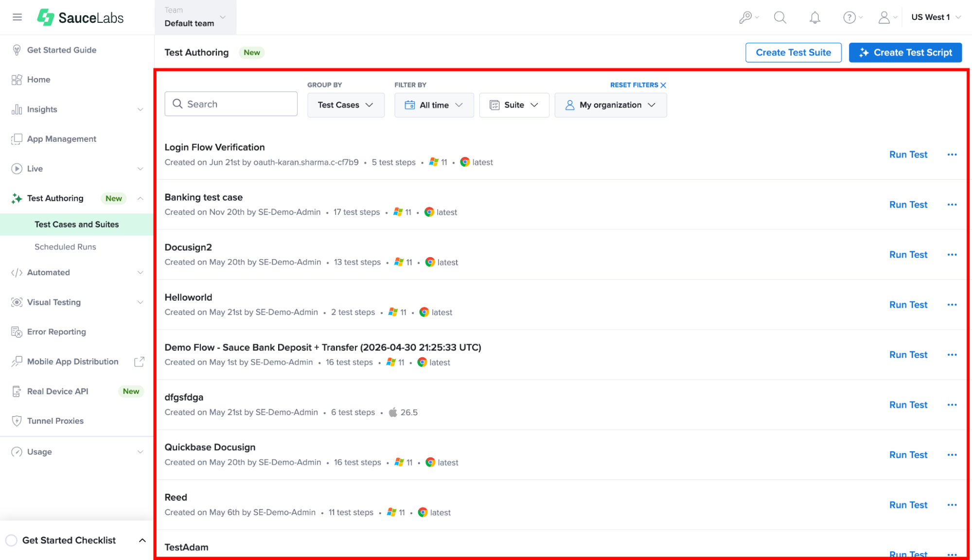Run Test for dfgsfdga

pos(908,405)
